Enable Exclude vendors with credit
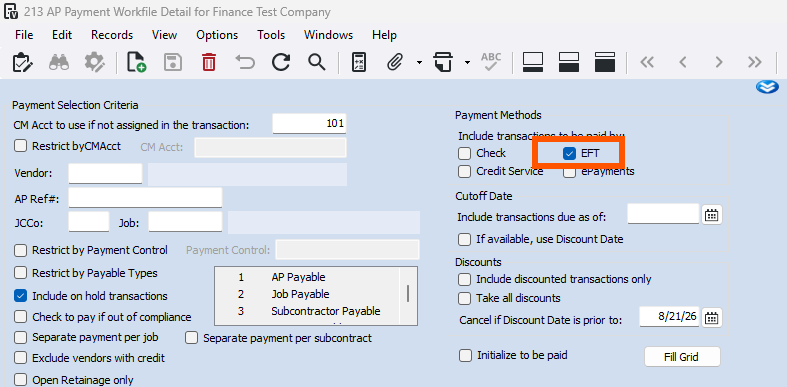This screenshot has width=787, height=387. (x=20, y=358)
